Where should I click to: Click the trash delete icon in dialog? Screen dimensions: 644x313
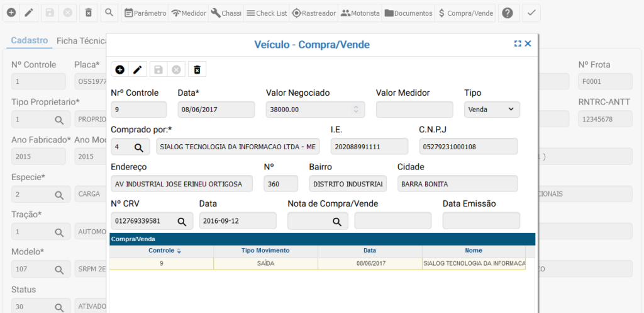point(197,70)
